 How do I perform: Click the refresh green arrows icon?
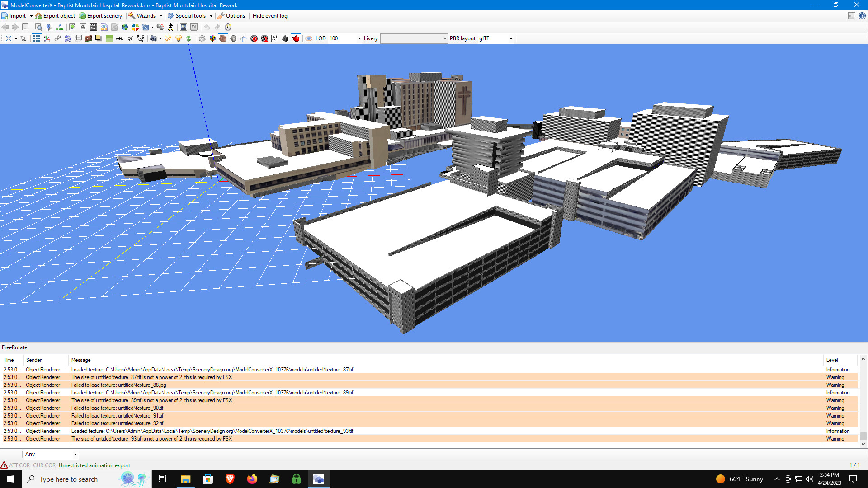click(189, 38)
